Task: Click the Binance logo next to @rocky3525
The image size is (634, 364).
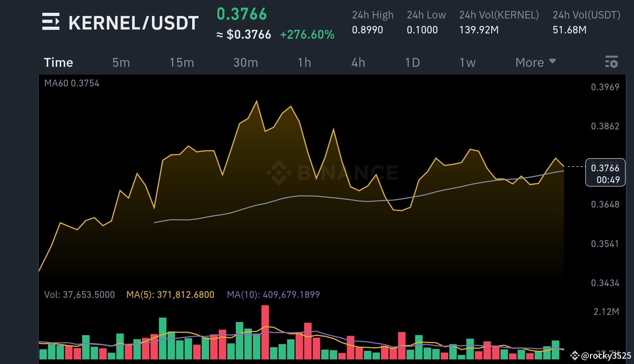Action: (574, 355)
